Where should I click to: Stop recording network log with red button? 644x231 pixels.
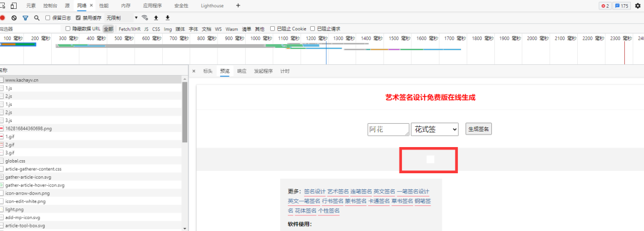click(2, 18)
